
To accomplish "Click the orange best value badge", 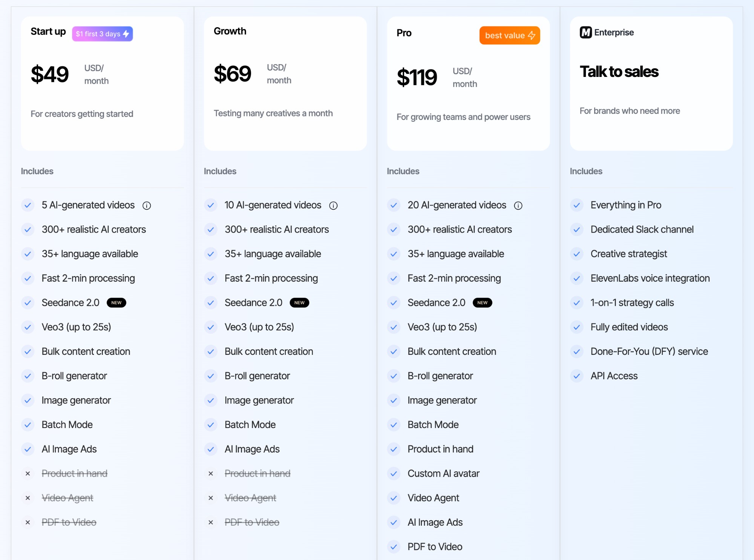I will 509,35.
